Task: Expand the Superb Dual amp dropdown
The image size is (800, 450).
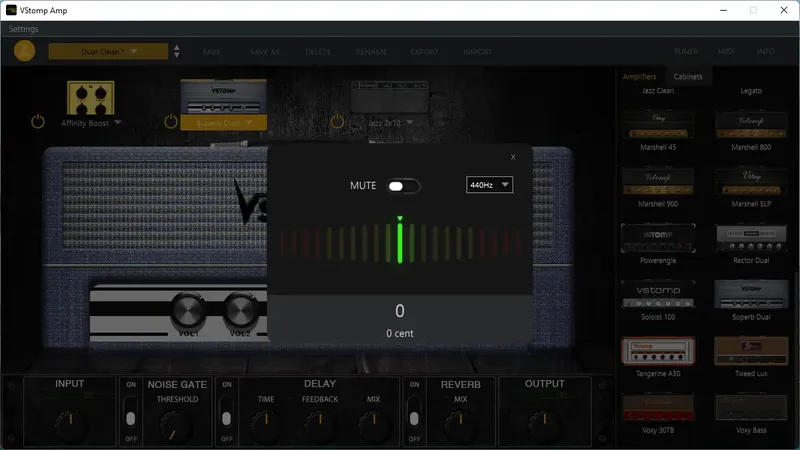Action: [249, 122]
